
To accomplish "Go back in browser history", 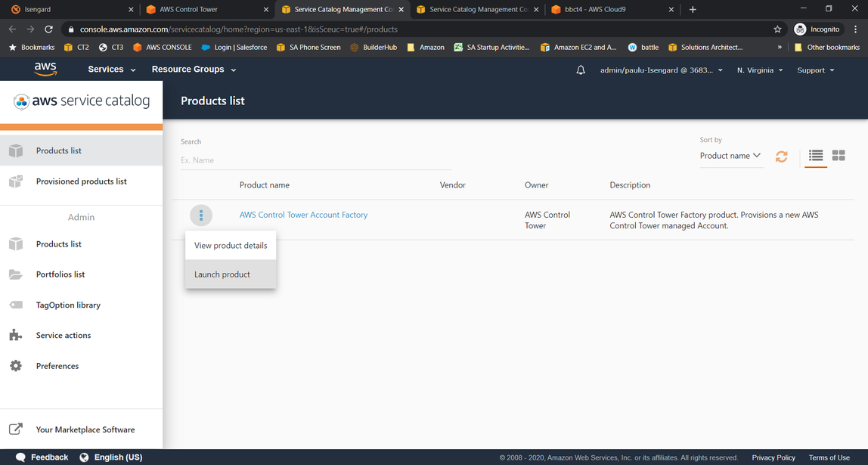I will click(x=13, y=29).
